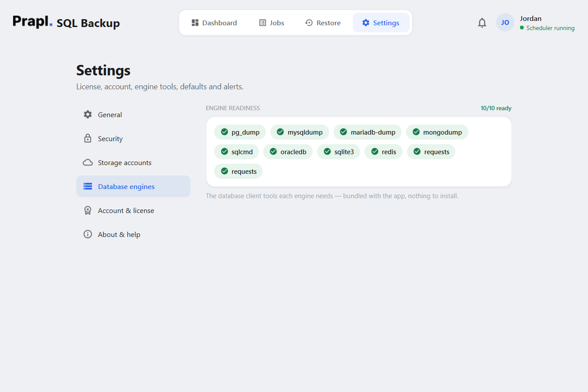Click the Security lock icon
The width and height of the screenshot is (588, 392).
click(88, 139)
